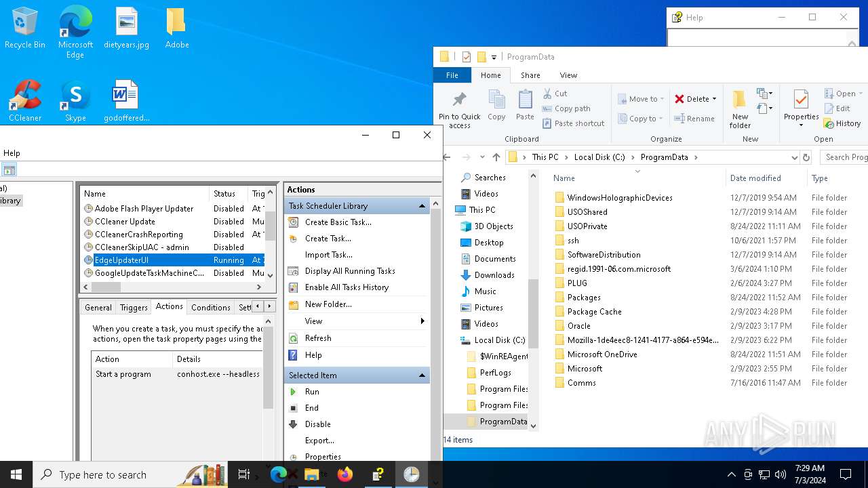Click Paste in Explorer ribbon
This screenshot has height=488, width=868.
click(x=525, y=106)
